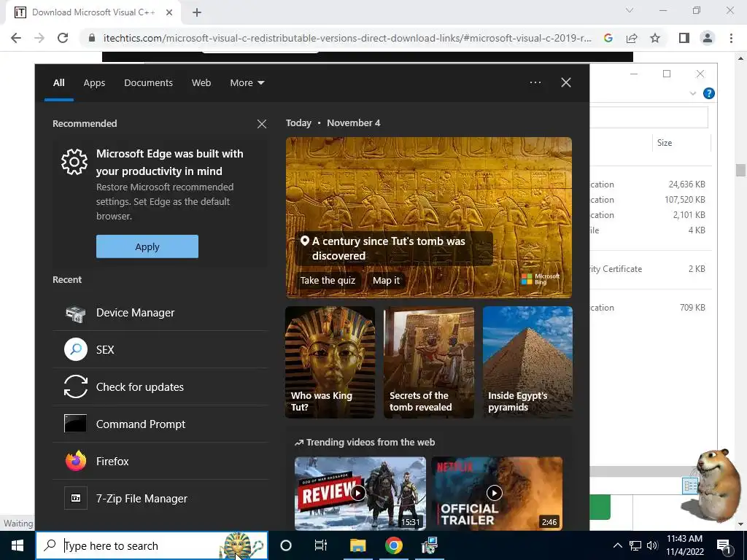The image size is (747, 560).
Task: Reload the itechtics page
Action: click(63, 38)
